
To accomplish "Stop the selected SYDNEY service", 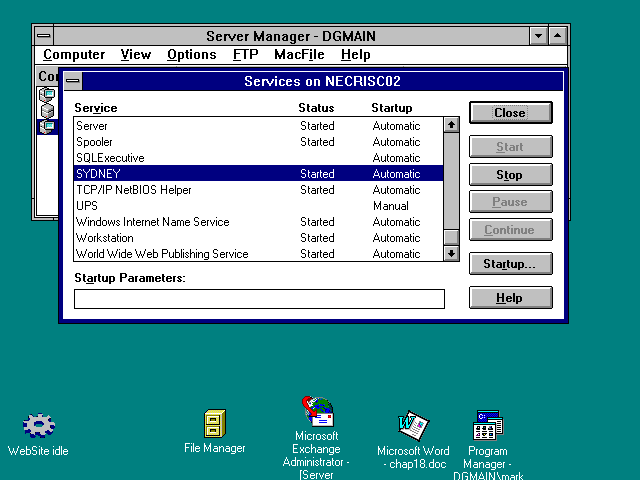I will (511, 175).
